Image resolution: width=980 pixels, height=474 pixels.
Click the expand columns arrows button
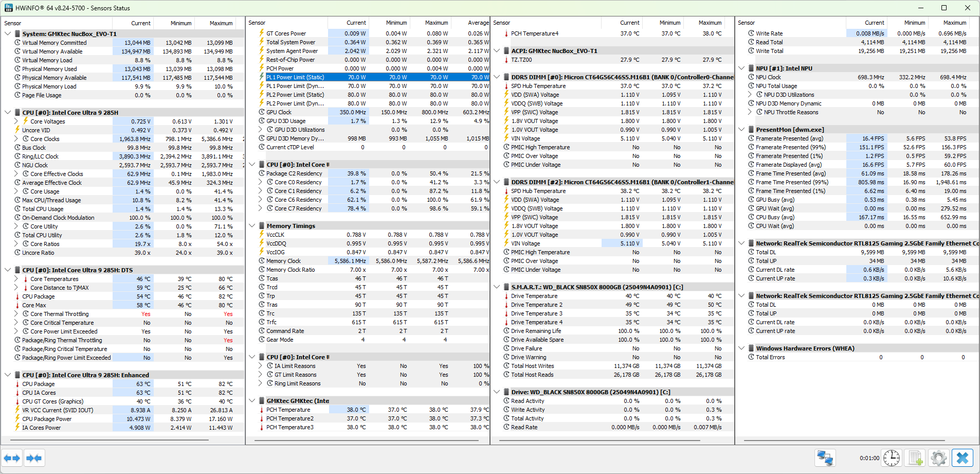coord(12,458)
